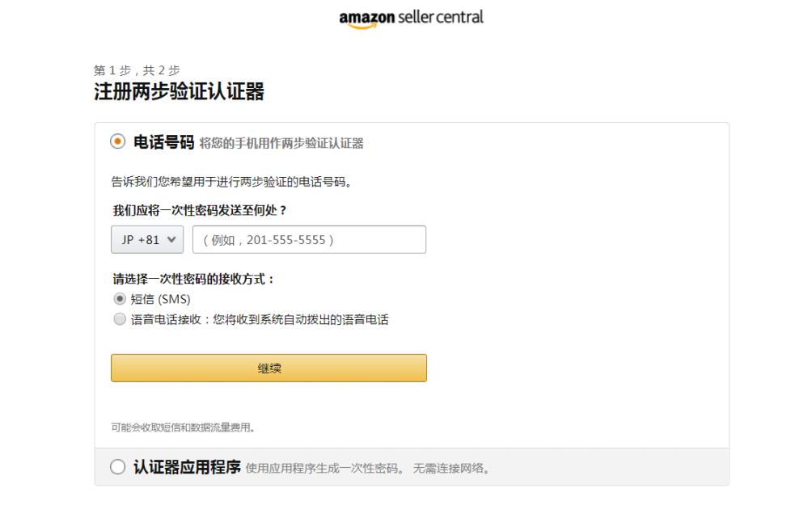812x522 pixels.
Task: Click the 第 1 步，共 2 步 step indicator
Action: (x=137, y=70)
